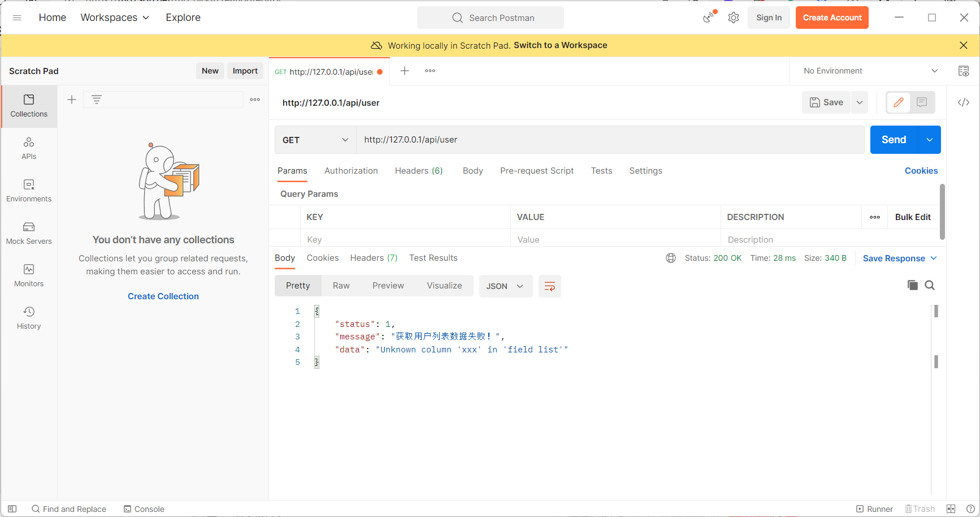Image resolution: width=980 pixels, height=517 pixels.
Task: Open the Mock Servers panel
Action: tap(28, 233)
